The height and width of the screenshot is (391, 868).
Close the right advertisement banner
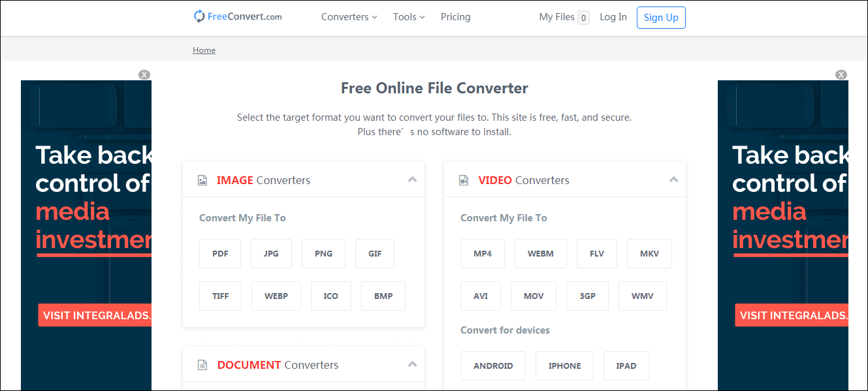point(841,74)
